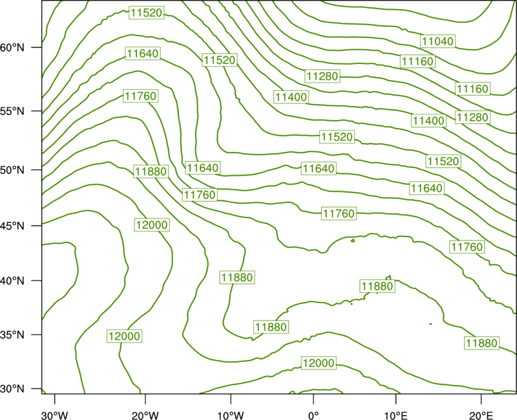Select the 55°N latitude axis label
This screenshot has height=420, width=517.
12,111
